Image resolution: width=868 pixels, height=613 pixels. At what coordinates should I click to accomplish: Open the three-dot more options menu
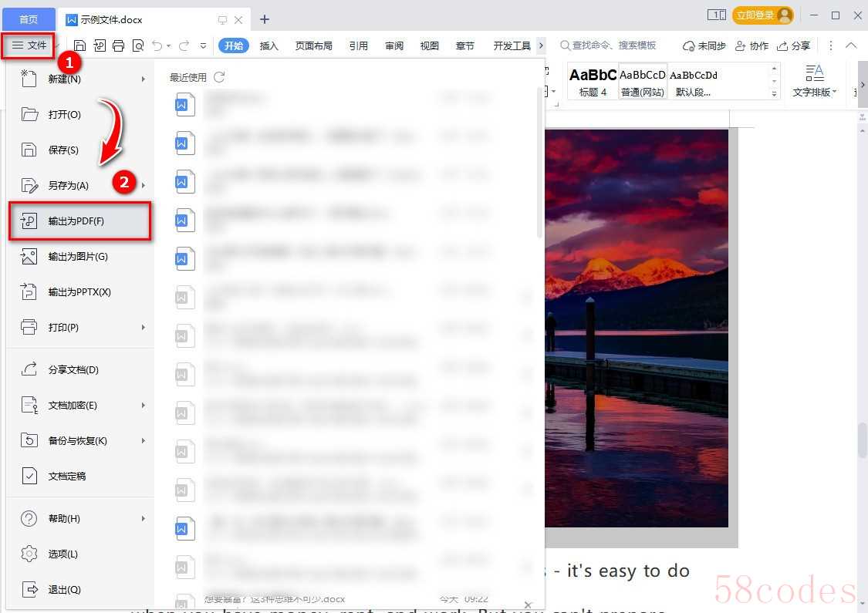(830, 46)
